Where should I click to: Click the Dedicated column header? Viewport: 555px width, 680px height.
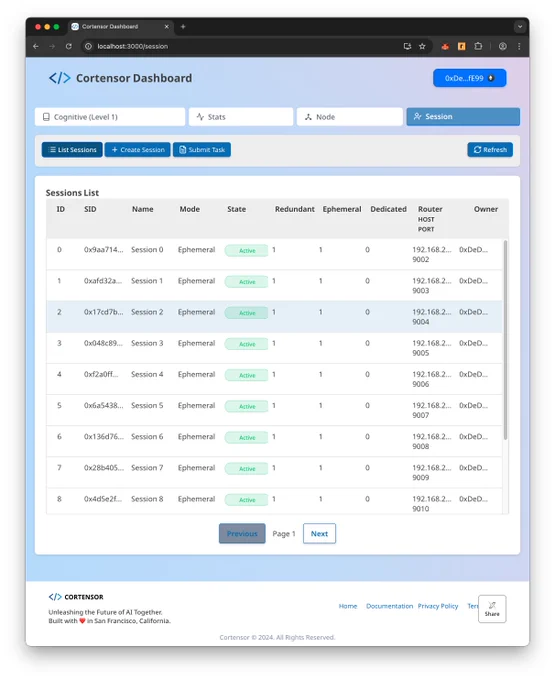click(388, 209)
